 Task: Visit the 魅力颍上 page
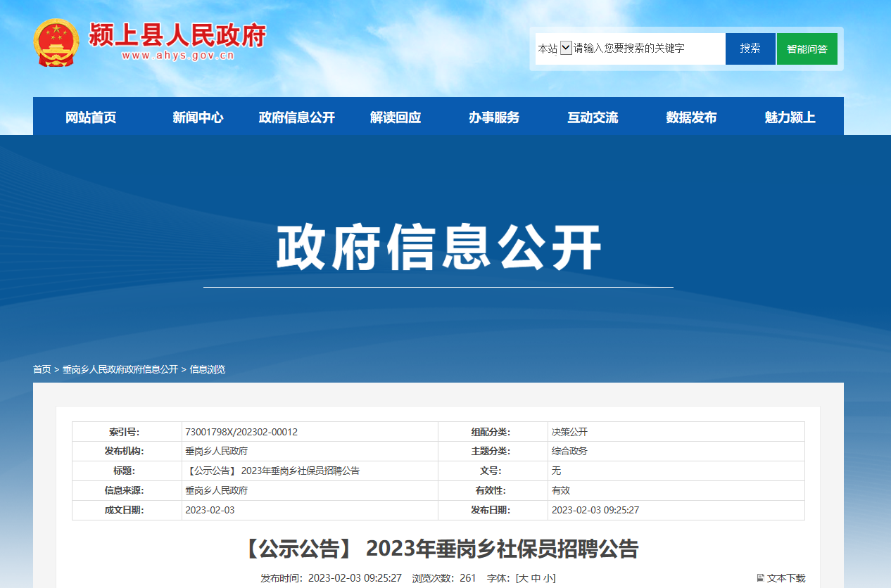(x=790, y=117)
